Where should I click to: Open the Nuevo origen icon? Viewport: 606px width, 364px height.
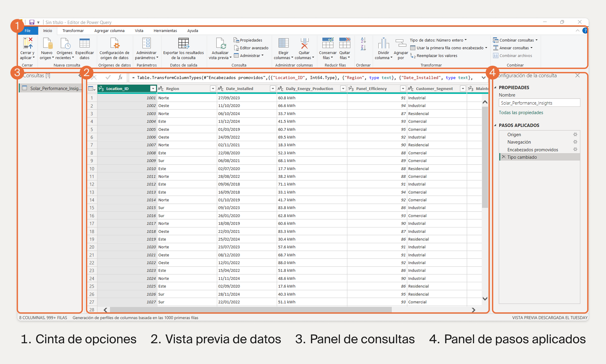[47, 44]
